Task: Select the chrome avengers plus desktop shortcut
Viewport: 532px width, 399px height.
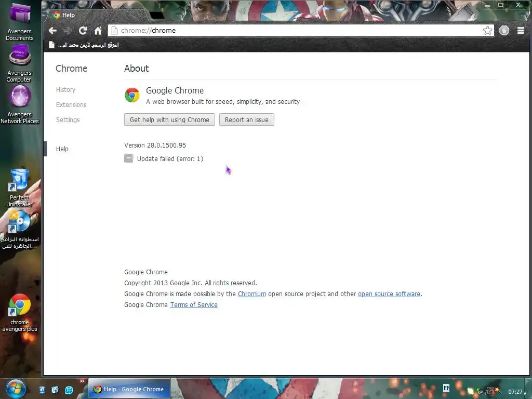Action: click(19, 313)
